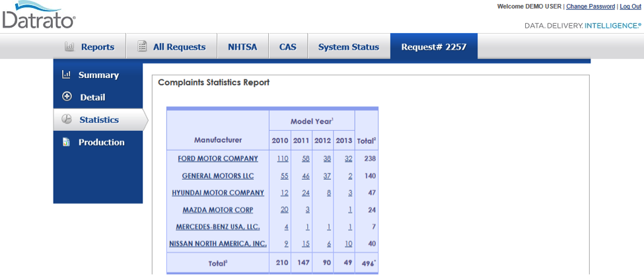Click the 2012 column total 90
The width and height of the screenshot is (644, 275).
pyautogui.click(x=327, y=262)
